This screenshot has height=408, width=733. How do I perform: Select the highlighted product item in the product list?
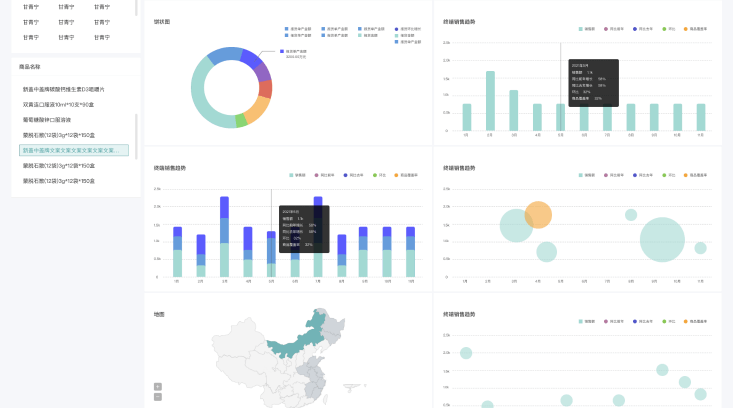[x=74, y=150]
